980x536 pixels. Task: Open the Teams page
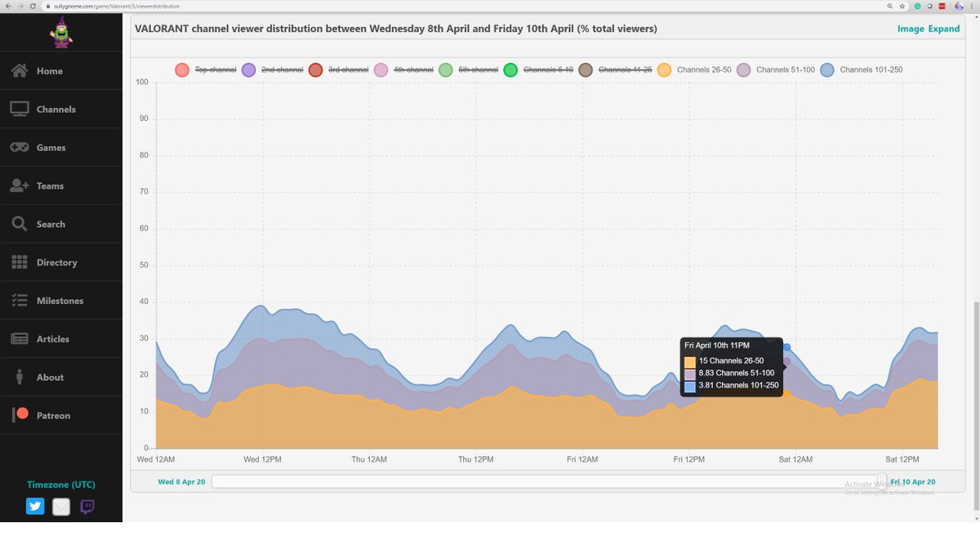pos(61,185)
